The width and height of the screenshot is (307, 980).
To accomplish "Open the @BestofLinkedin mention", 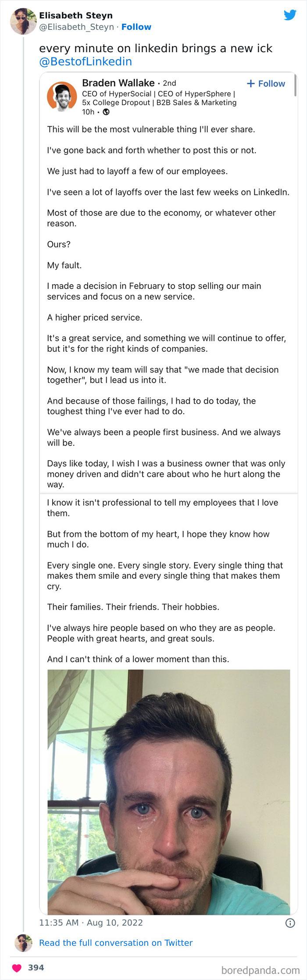I will tap(85, 61).
